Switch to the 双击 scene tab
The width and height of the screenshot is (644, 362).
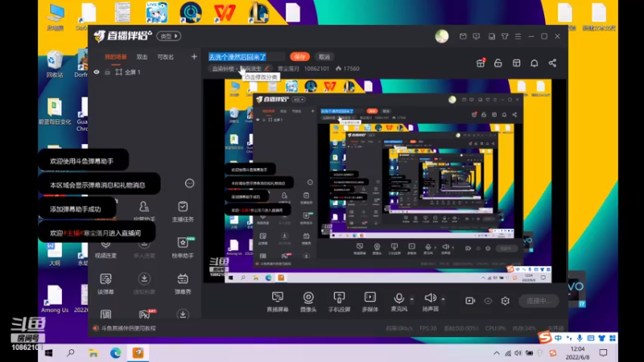point(142,57)
